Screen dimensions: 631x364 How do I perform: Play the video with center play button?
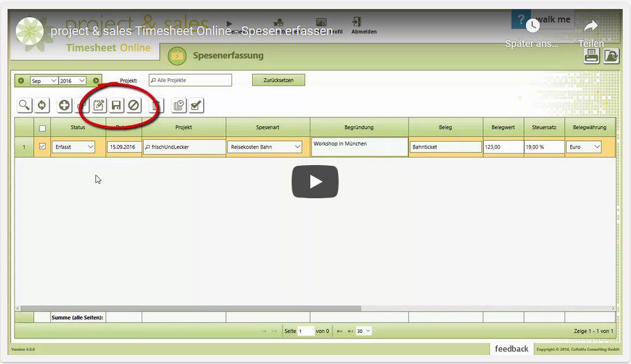point(315,182)
